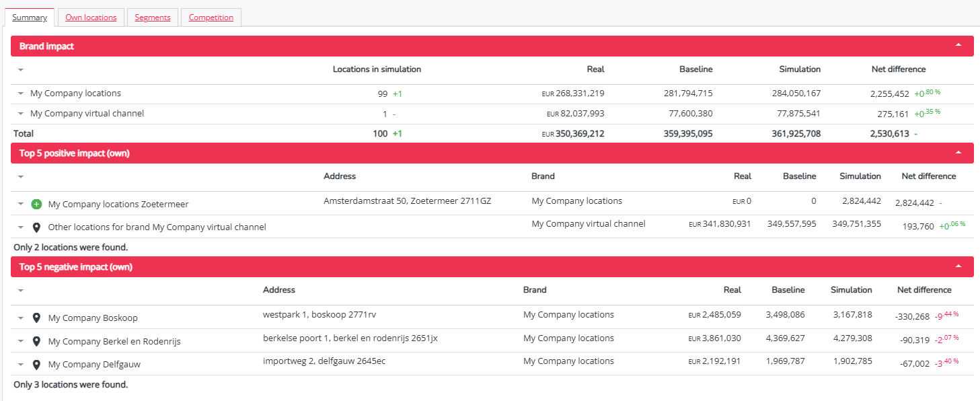Expand the Zoetermeer location row arrow
Image resolution: width=980 pixels, height=401 pixels.
21,204
